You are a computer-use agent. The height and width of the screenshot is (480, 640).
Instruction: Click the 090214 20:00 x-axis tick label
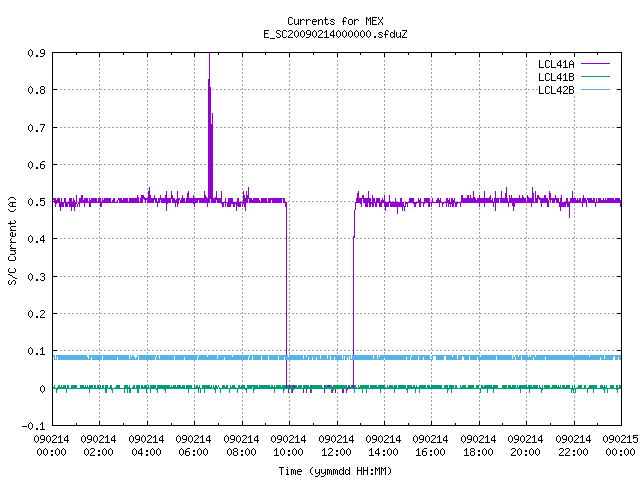coord(526,446)
